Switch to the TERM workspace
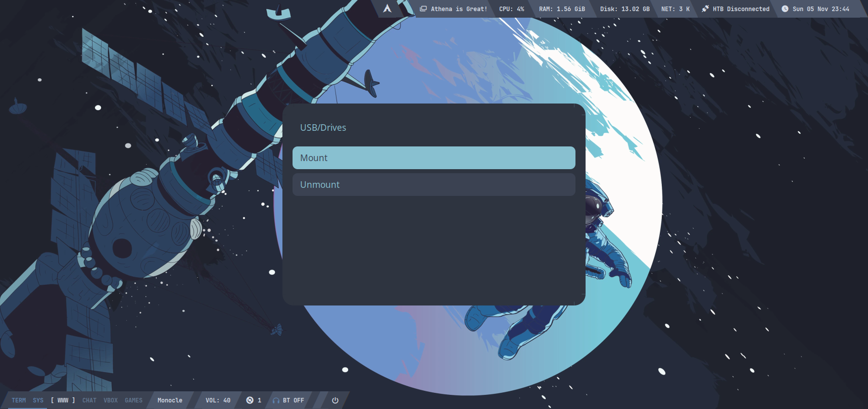 (19, 400)
